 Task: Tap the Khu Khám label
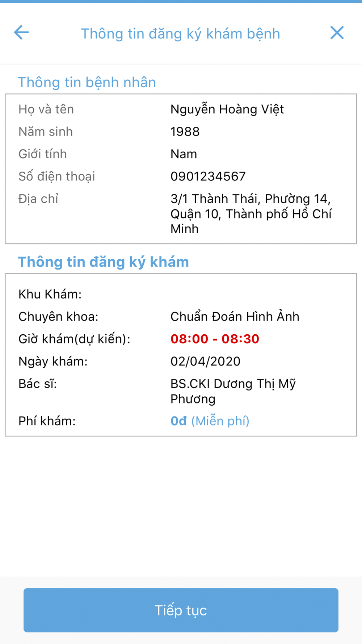(50, 294)
